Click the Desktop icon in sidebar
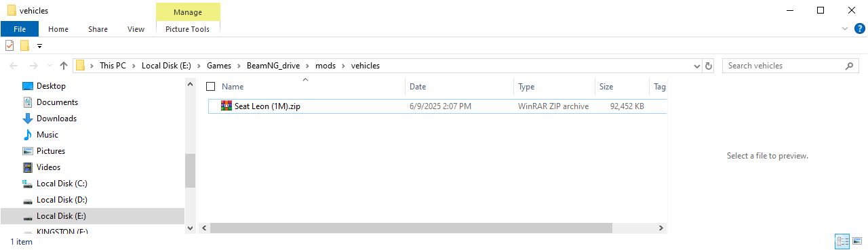The width and height of the screenshot is (868, 250). (28, 86)
